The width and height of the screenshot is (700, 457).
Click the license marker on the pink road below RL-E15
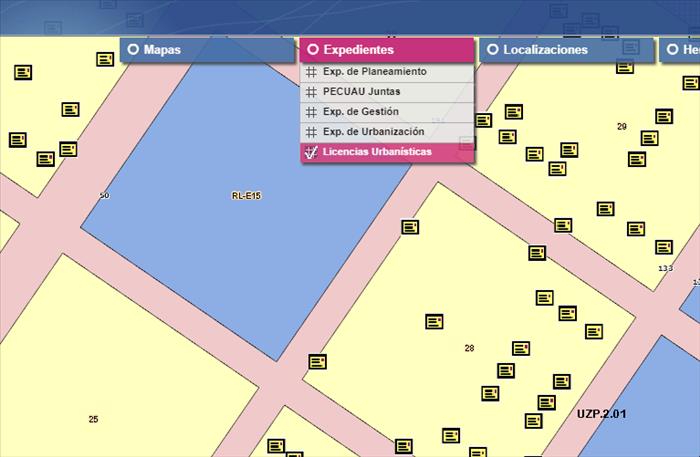point(317,360)
